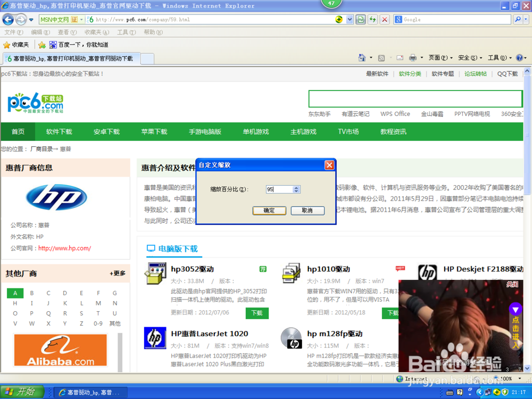
Task: Select letter M in vendor index
Action: point(98,303)
